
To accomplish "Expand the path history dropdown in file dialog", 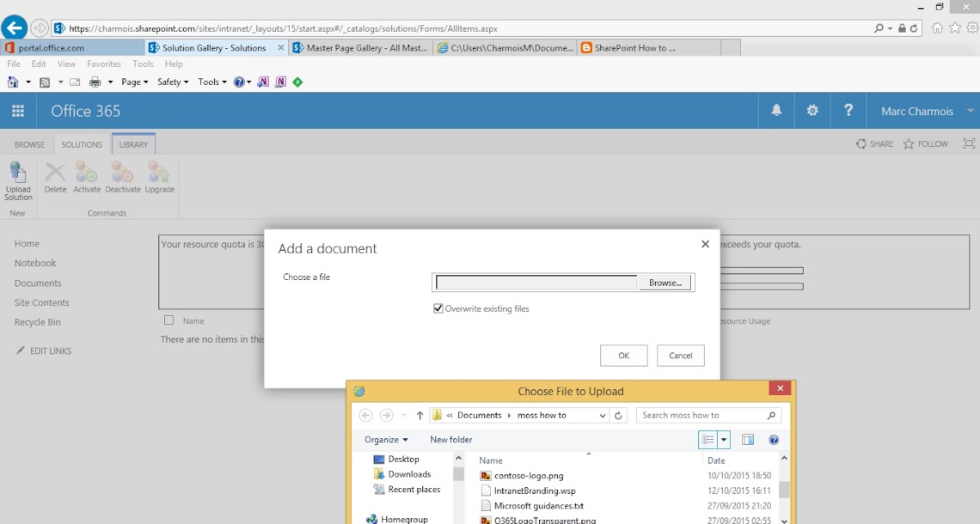I will click(603, 415).
